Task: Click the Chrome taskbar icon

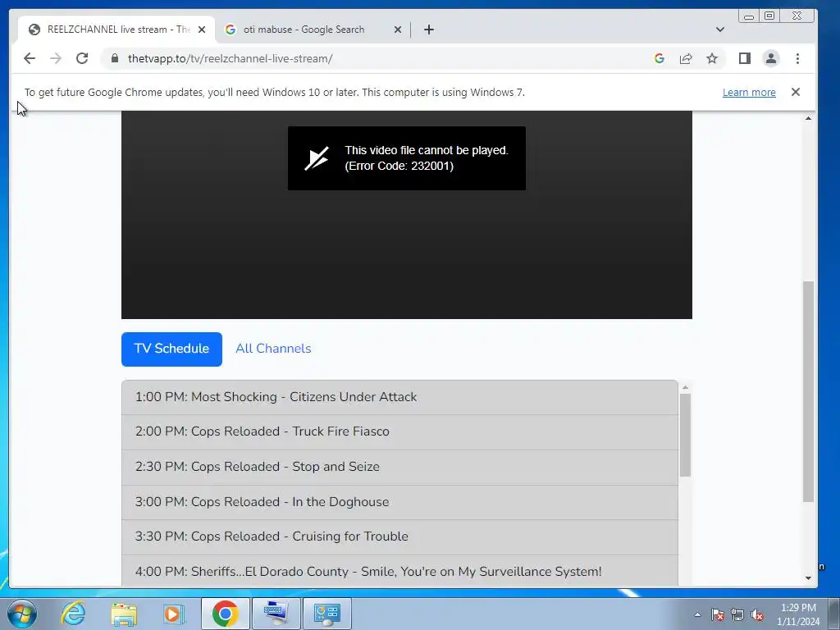Action: 226,614
